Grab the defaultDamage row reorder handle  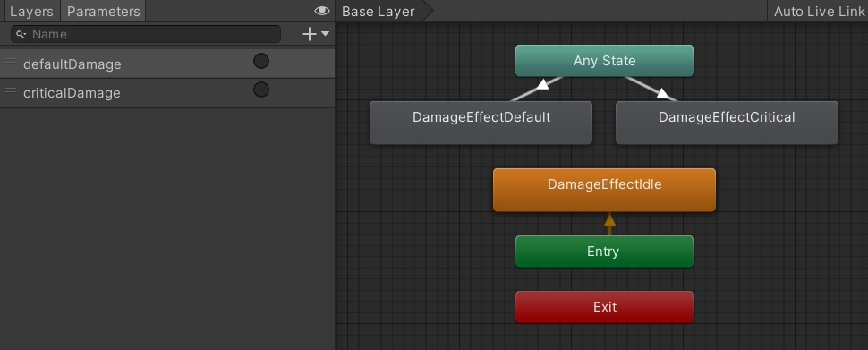coord(11,61)
